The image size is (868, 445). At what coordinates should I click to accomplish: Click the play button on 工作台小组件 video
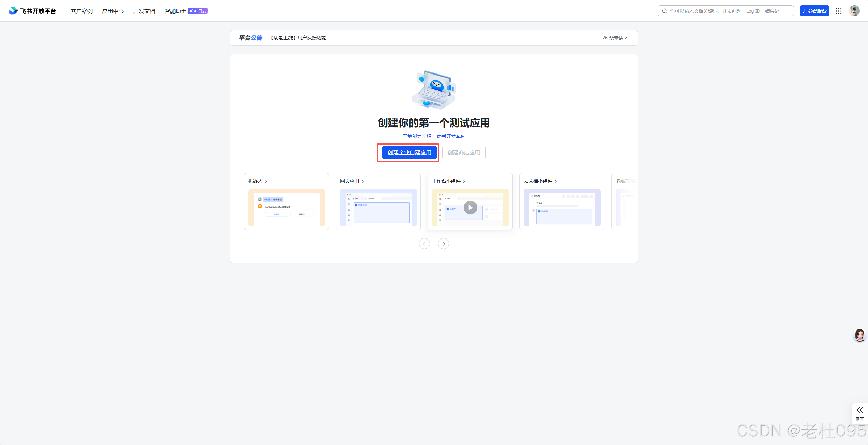(470, 208)
